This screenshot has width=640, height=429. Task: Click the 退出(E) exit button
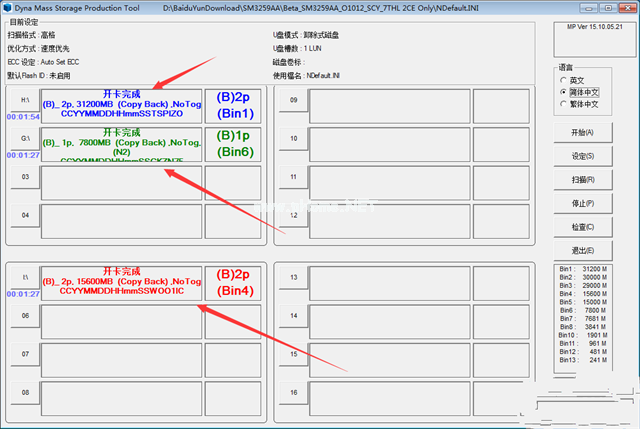[581, 250]
